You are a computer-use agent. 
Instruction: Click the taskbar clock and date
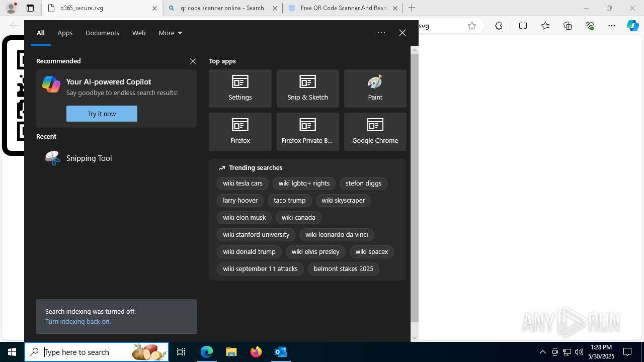point(602,352)
